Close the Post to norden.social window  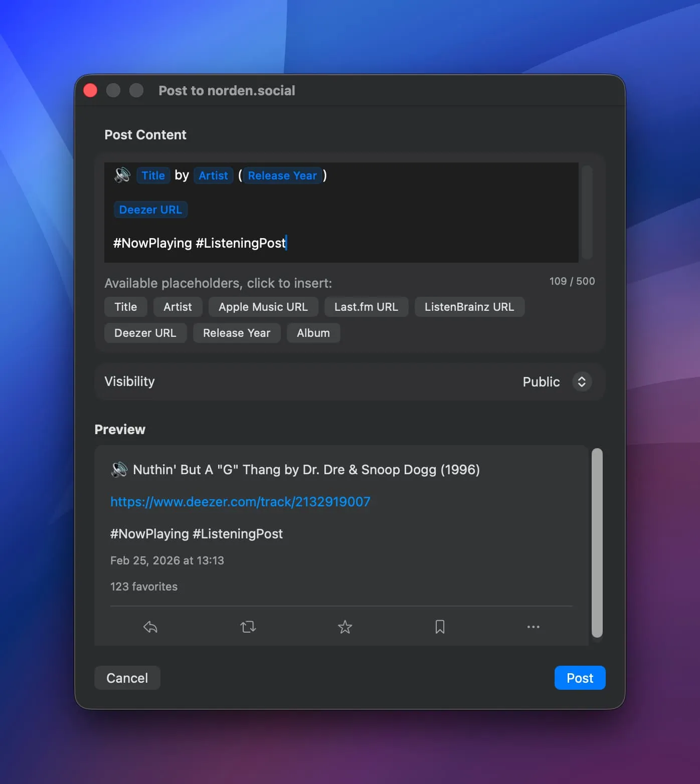tap(90, 90)
